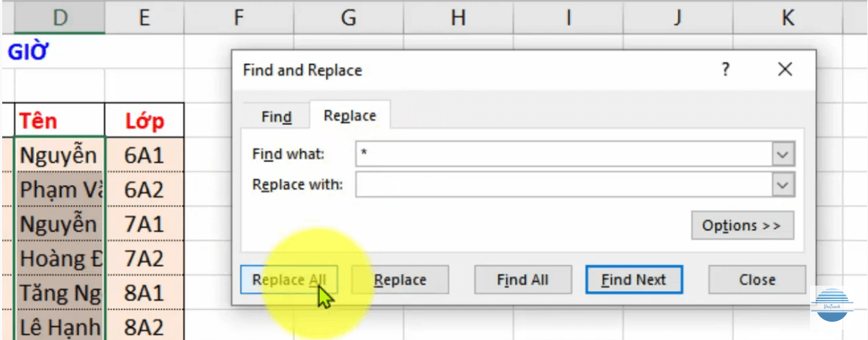The width and height of the screenshot is (868, 340).
Task: Click Find All button
Action: 522,280
